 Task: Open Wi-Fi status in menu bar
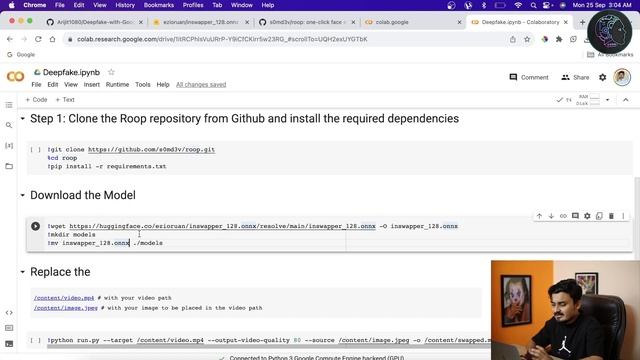pos(518,5)
